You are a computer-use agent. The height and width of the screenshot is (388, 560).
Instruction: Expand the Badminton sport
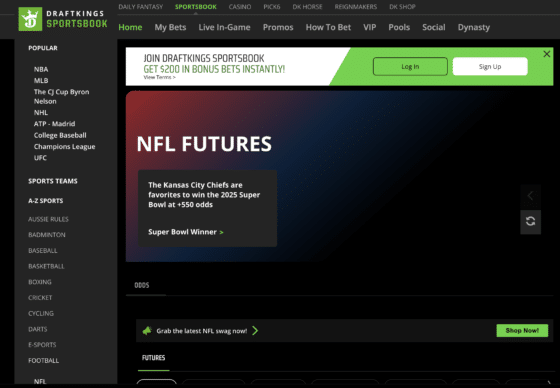coord(47,235)
